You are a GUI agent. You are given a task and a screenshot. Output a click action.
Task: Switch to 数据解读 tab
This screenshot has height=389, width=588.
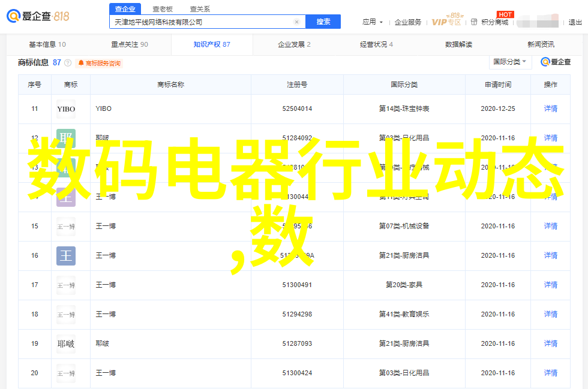pyautogui.click(x=458, y=44)
